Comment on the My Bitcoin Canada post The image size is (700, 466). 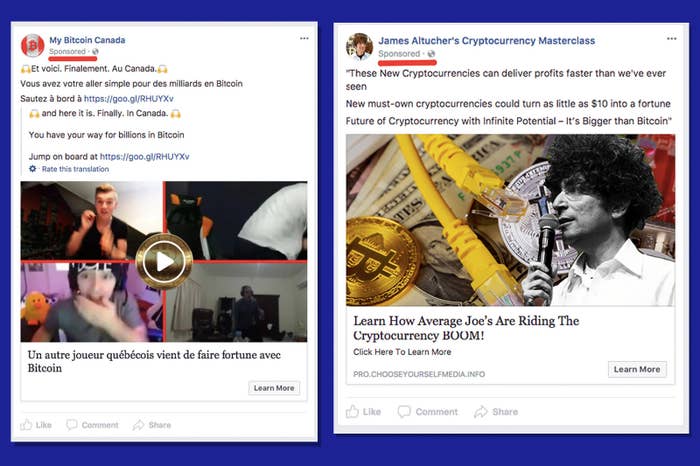[92, 425]
